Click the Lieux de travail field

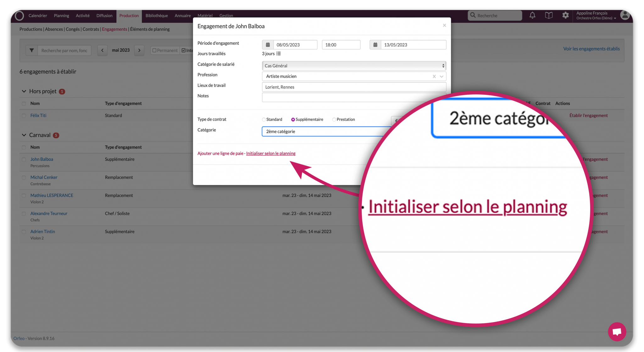pos(354,87)
